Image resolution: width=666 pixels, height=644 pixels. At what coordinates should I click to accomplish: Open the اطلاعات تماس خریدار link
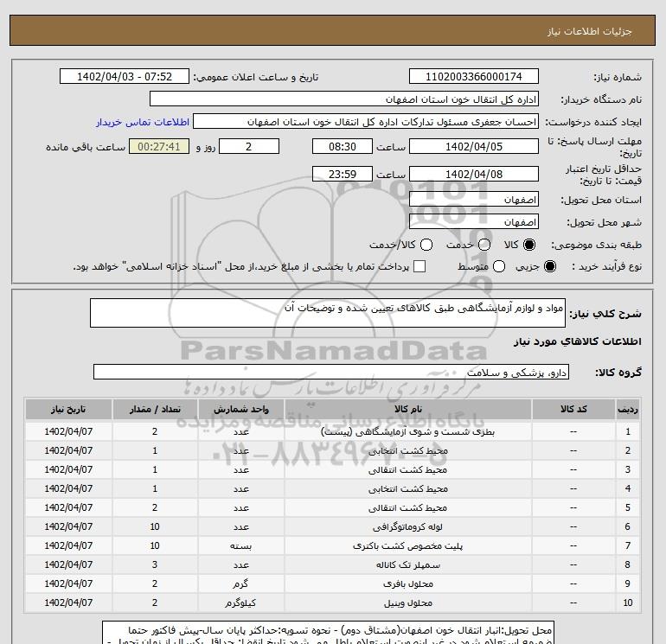[x=143, y=122]
